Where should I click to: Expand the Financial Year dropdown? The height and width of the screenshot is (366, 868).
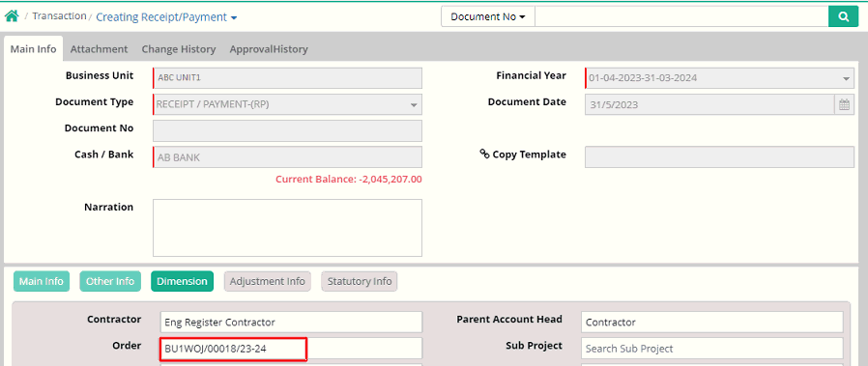pos(846,78)
